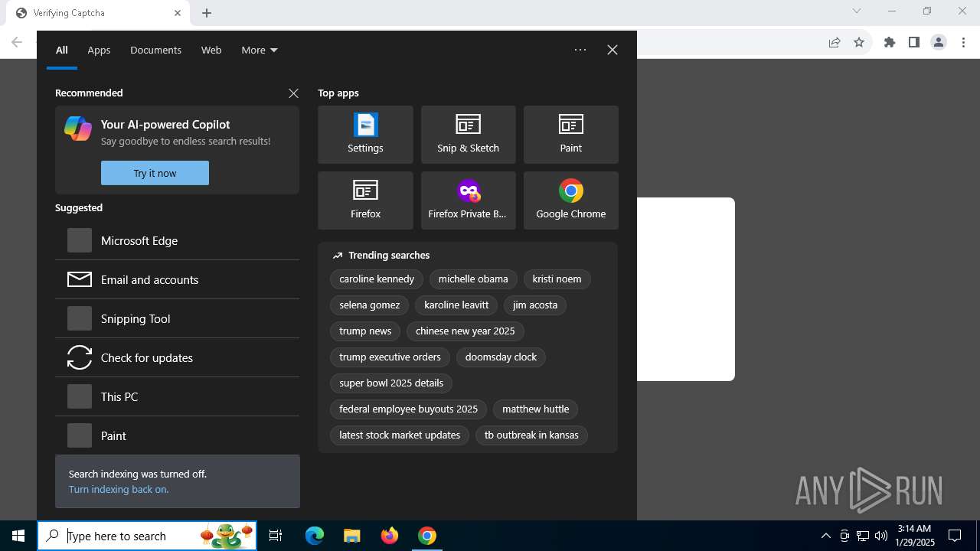Search federal employee buyouts 2025
The width and height of the screenshot is (980, 551).
(409, 409)
